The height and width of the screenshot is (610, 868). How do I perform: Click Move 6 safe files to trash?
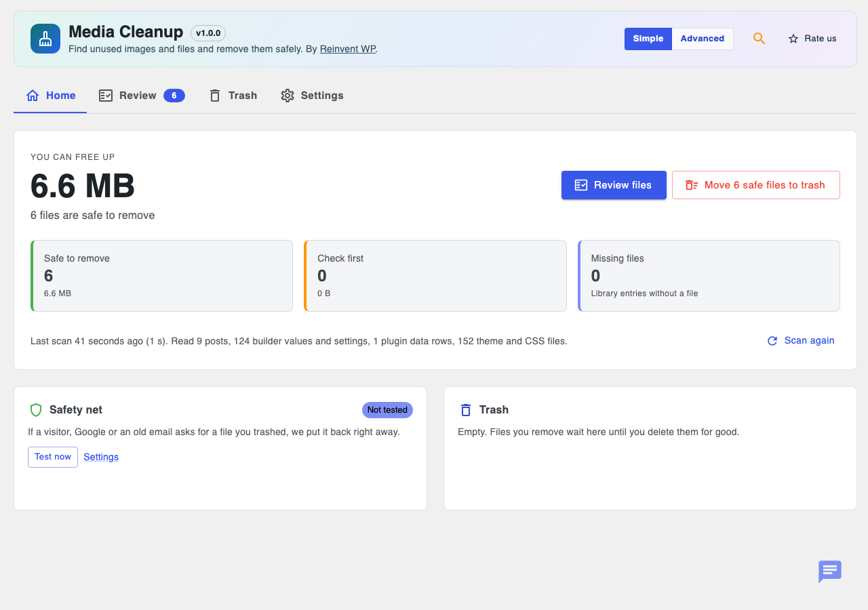[756, 185]
